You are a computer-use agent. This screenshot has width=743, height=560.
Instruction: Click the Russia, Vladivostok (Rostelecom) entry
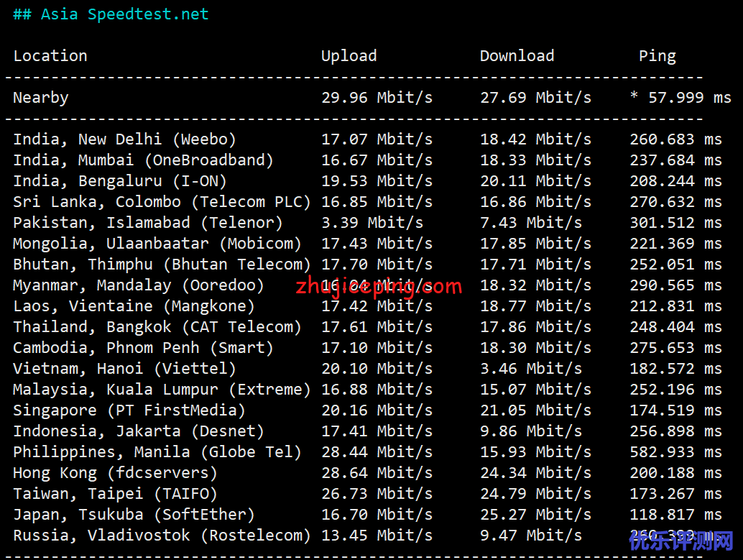click(x=162, y=536)
